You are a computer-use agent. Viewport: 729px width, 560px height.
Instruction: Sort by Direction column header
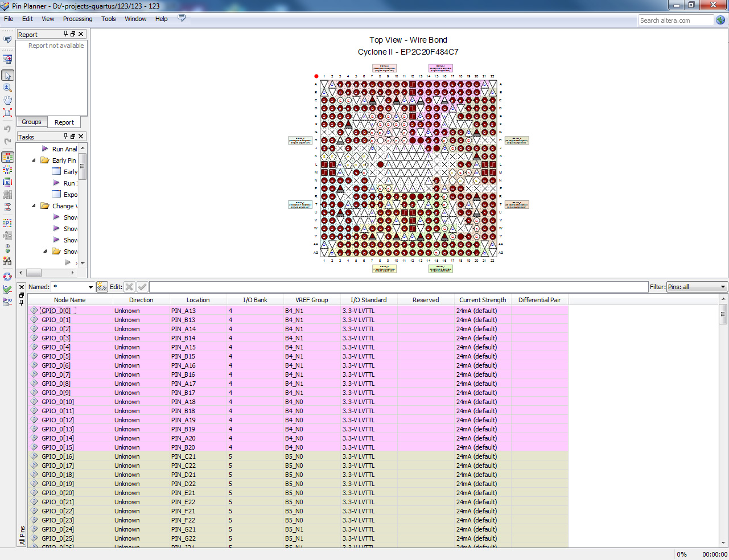pyautogui.click(x=141, y=300)
